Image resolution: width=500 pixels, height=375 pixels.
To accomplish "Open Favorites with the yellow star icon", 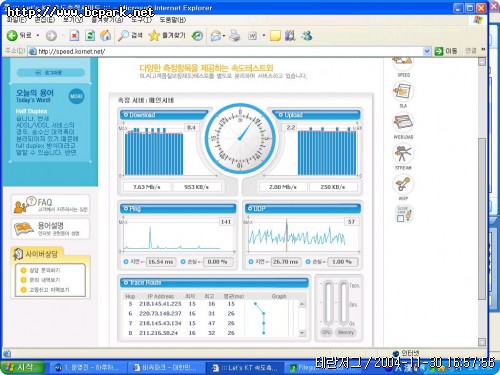I will tap(154, 36).
